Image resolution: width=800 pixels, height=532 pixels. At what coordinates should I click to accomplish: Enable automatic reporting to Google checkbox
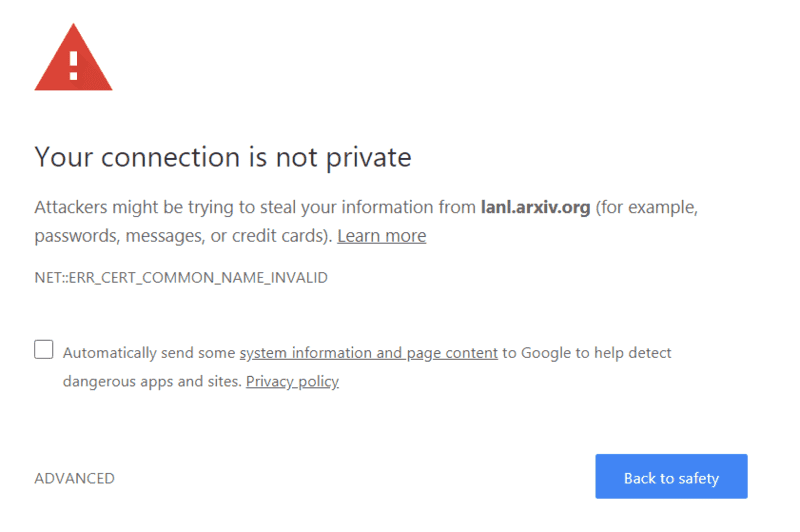pos(44,350)
